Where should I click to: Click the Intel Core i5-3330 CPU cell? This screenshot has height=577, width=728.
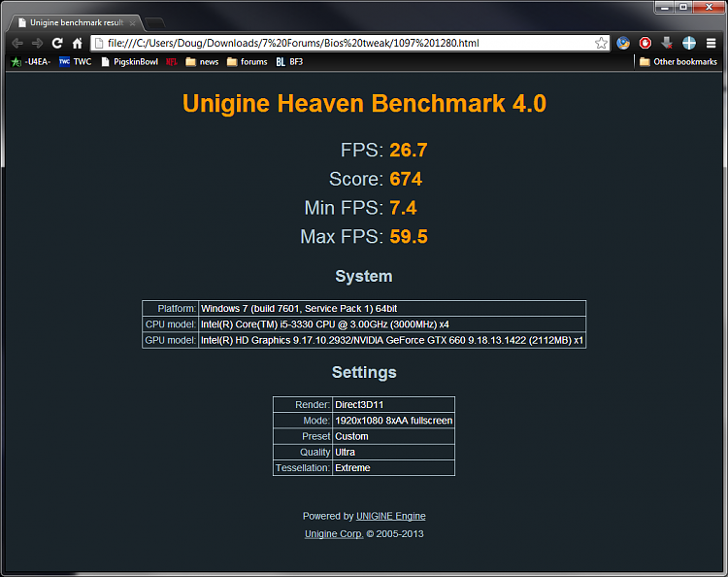(392, 324)
